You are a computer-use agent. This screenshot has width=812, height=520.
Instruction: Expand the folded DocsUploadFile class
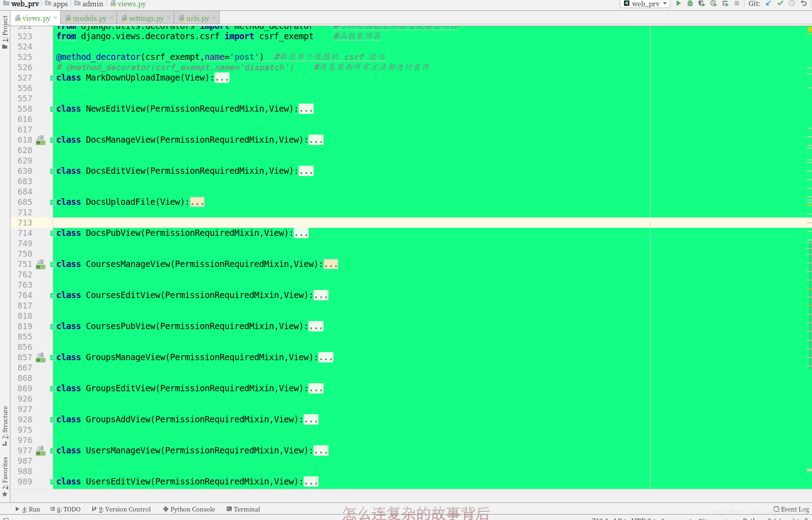tap(53, 202)
